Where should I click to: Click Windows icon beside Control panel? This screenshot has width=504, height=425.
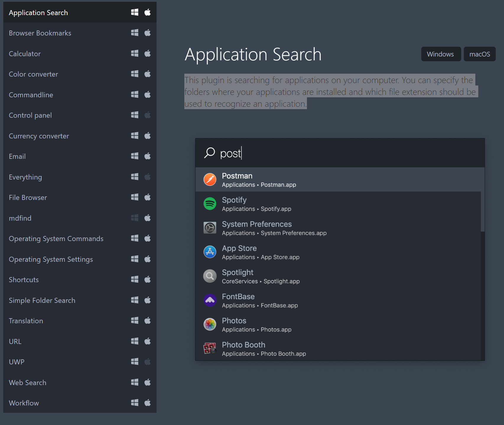[135, 115]
